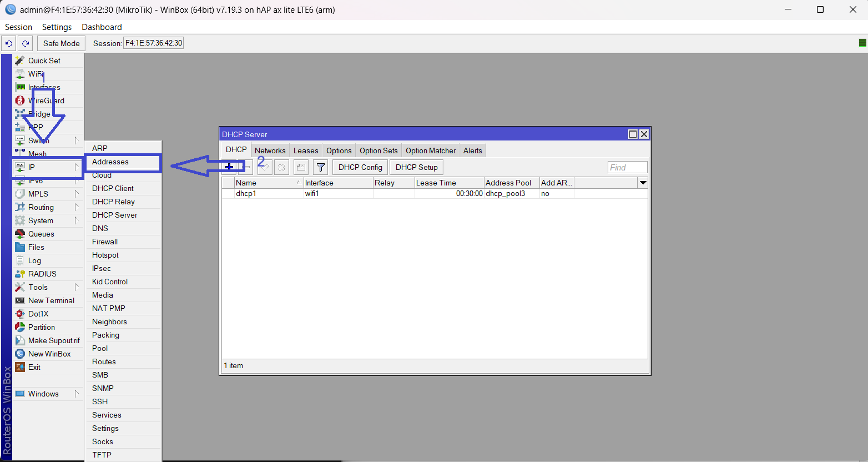Expand the Tools submenu arrow
Image resolution: width=868 pixels, height=462 pixels.
click(x=77, y=287)
